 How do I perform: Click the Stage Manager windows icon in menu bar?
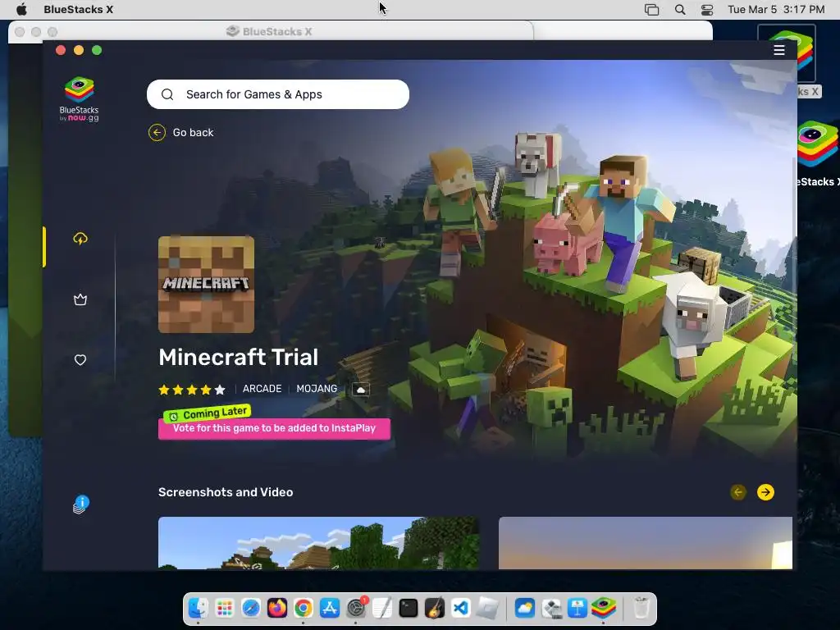[x=651, y=10]
